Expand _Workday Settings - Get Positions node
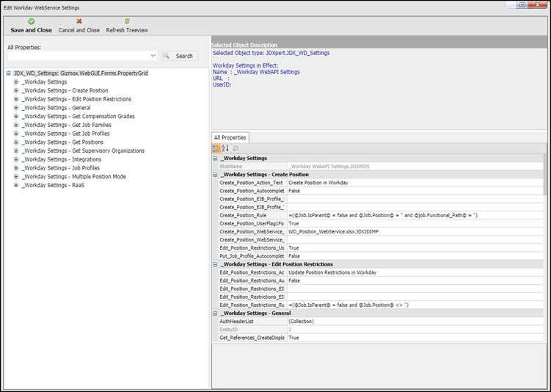This screenshot has width=551, height=392. (x=16, y=142)
